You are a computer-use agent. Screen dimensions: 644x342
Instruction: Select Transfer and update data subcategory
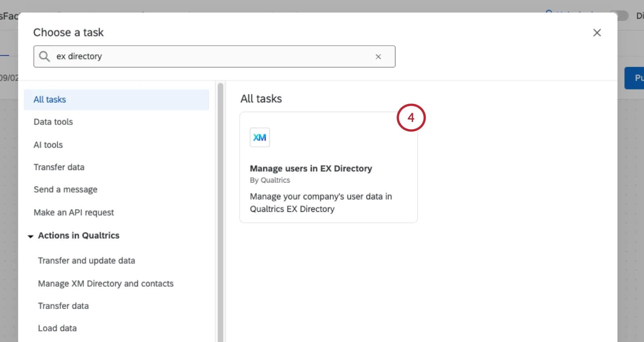(x=87, y=261)
